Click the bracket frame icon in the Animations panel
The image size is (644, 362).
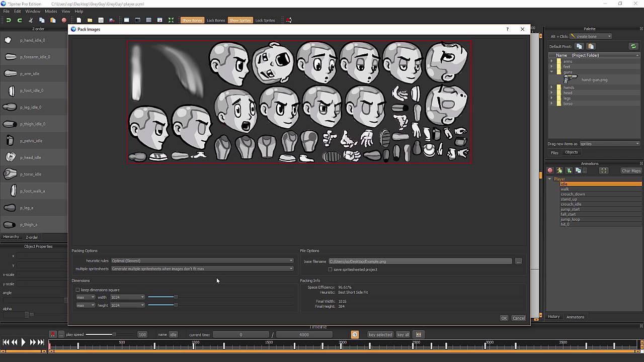(603, 171)
